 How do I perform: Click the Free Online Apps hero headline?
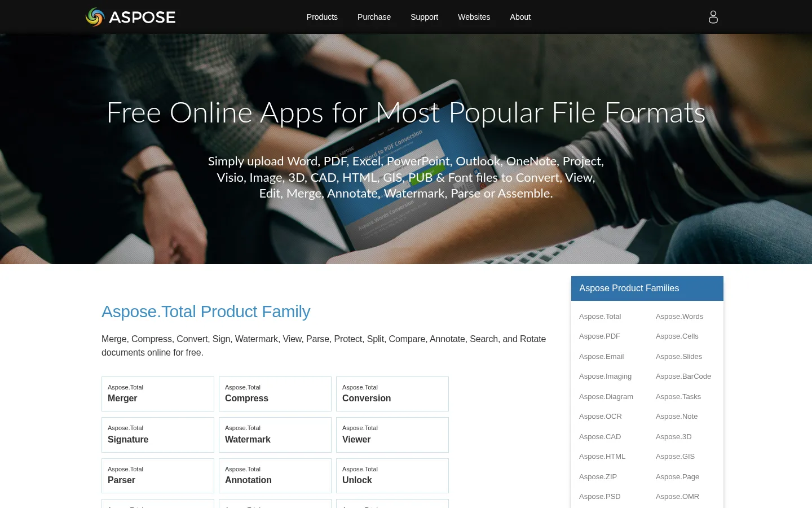406,112
